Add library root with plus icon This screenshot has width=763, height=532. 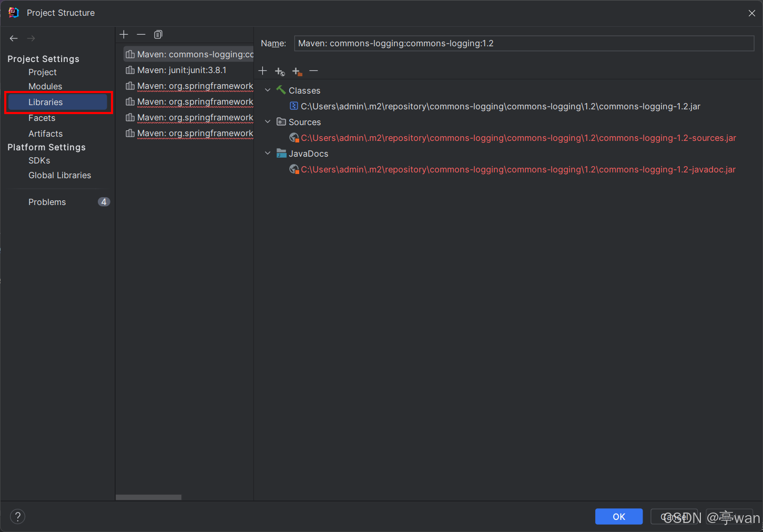pyautogui.click(x=263, y=70)
